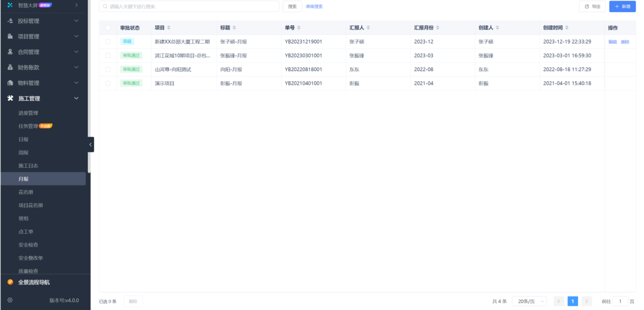Image resolution: width=644 pixels, height=310 pixels.
Task: Click the 新增 button
Action: click(x=622, y=7)
